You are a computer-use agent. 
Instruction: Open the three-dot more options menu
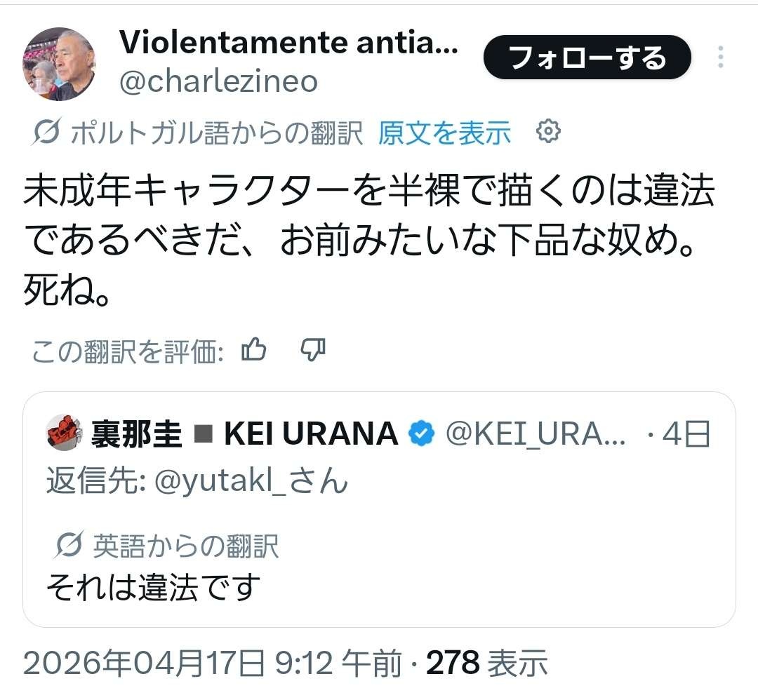pos(720,57)
